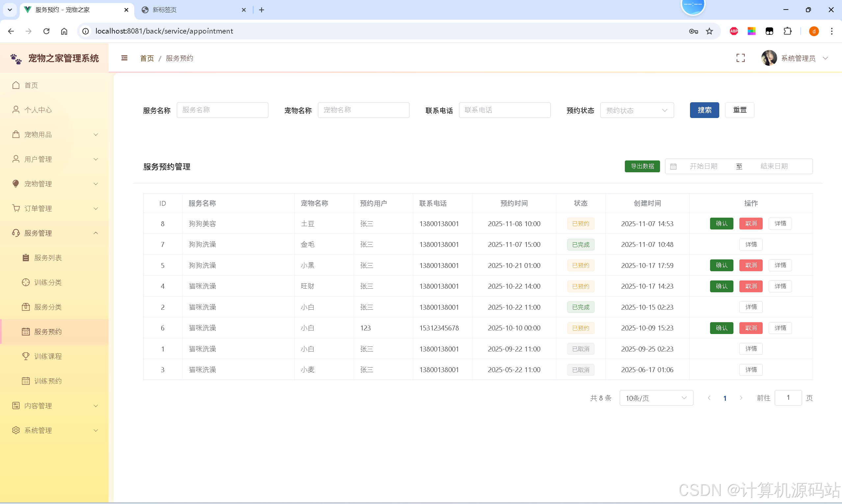
Task: Cancel appointment ID 8 for 土豆
Action: tap(751, 224)
